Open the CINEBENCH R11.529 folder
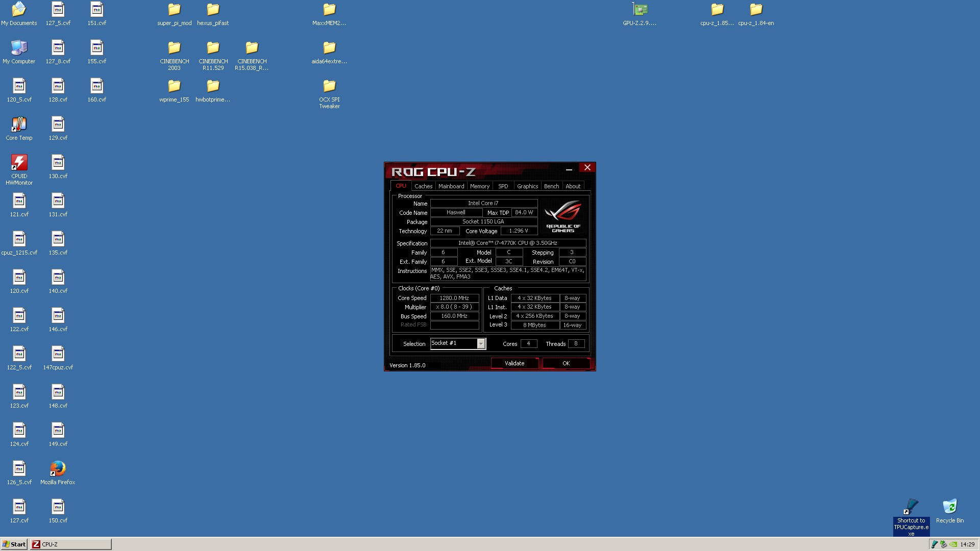The height and width of the screenshot is (551, 980). [213, 55]
